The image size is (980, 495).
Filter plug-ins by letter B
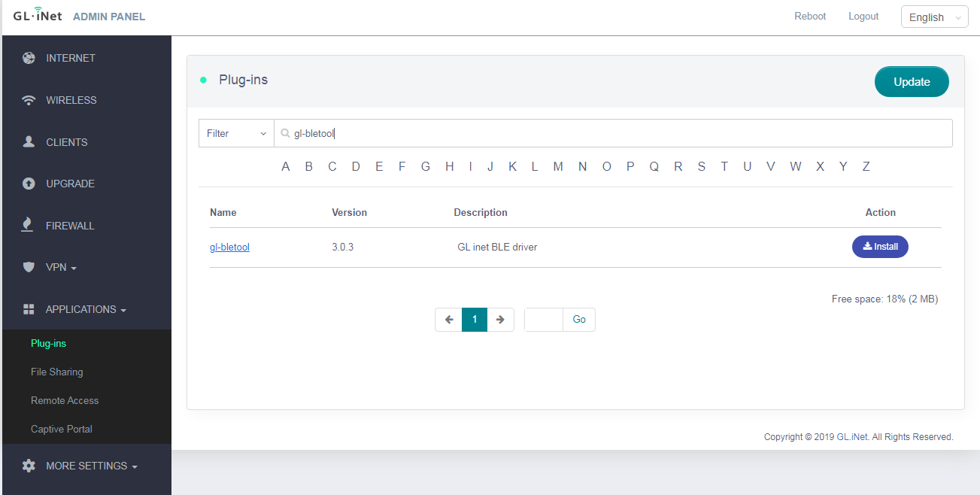pos(309,166)
